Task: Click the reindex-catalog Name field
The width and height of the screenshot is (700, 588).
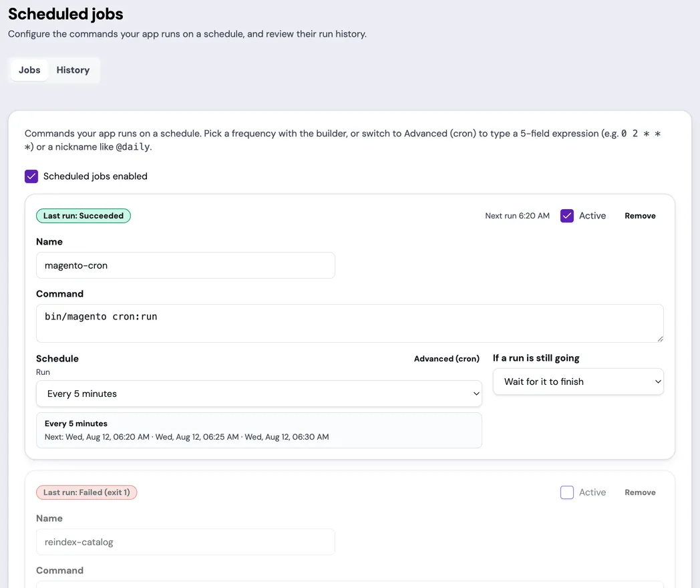Action: tap(185, 542)
